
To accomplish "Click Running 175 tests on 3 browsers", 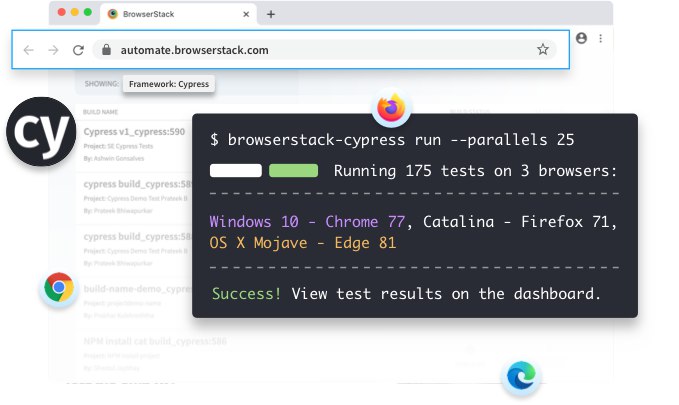I will (475, 171).
